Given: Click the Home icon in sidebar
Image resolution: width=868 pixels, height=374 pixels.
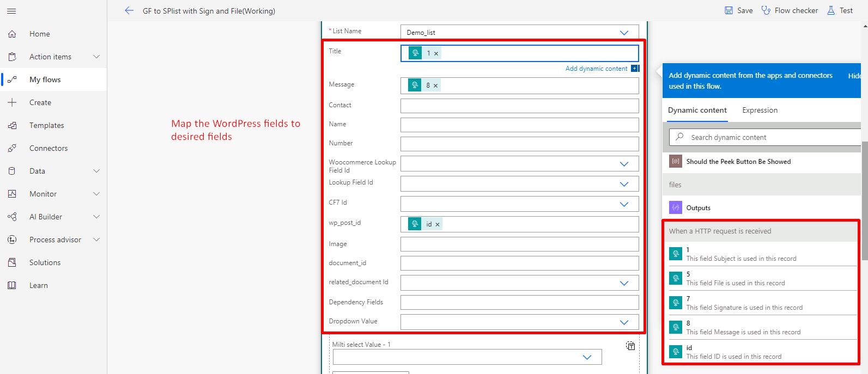Looking at the screenshot, I should click(x=12, y=34).
